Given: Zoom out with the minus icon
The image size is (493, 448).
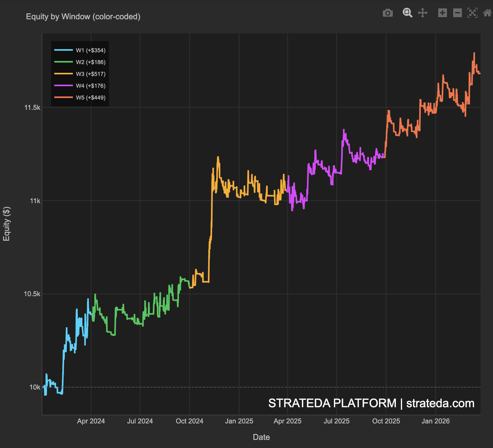Looking at the screenshot, I should (x=457, y=13).
